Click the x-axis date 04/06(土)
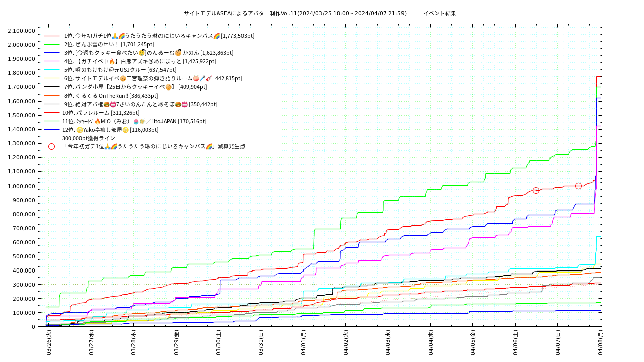Viewport: 644px width, 362px height. [x=515, y=343]
